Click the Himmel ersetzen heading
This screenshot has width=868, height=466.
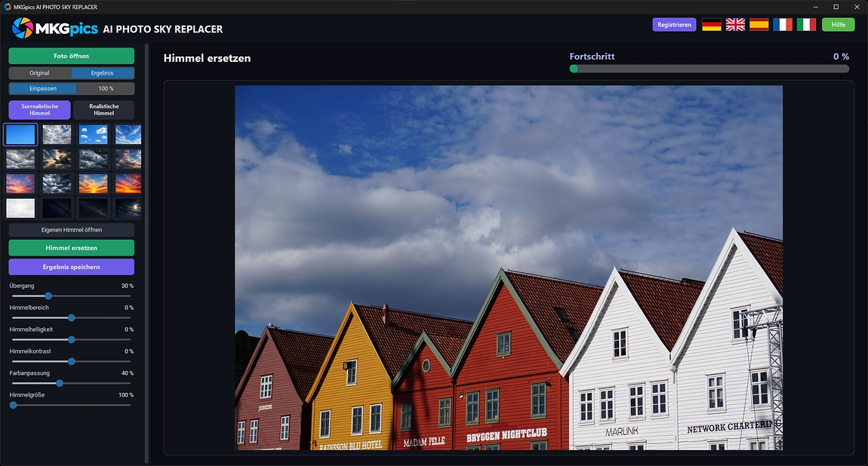[207, 58]
